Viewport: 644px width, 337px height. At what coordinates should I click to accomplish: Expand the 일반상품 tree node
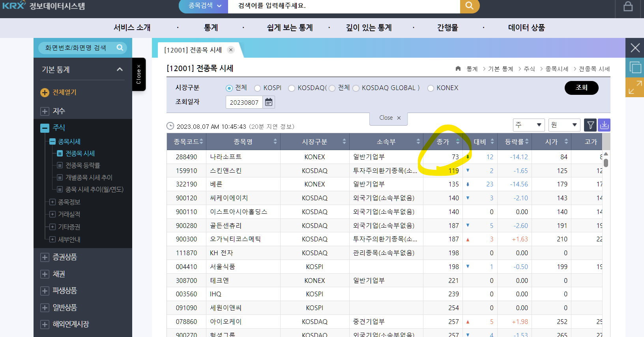[45, 308]
